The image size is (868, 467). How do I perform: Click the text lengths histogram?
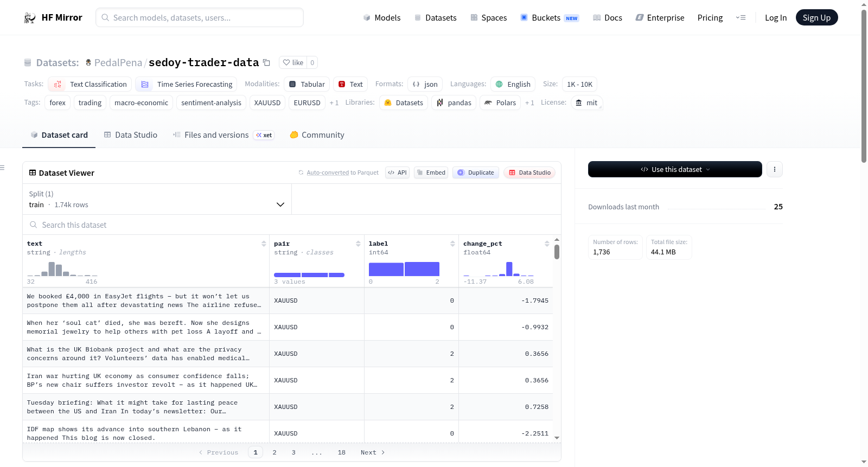62,269
